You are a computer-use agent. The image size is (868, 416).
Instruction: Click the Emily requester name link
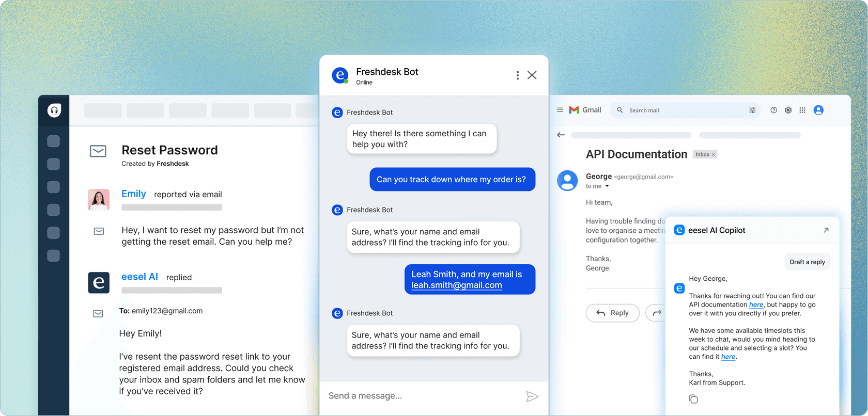[134, 194]
